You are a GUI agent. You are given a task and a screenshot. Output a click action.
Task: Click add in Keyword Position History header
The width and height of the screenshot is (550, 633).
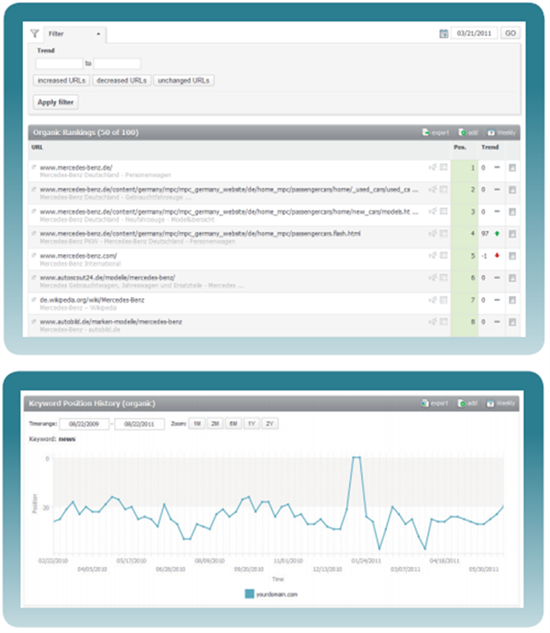pyautogui.click(x=468, y=403)
